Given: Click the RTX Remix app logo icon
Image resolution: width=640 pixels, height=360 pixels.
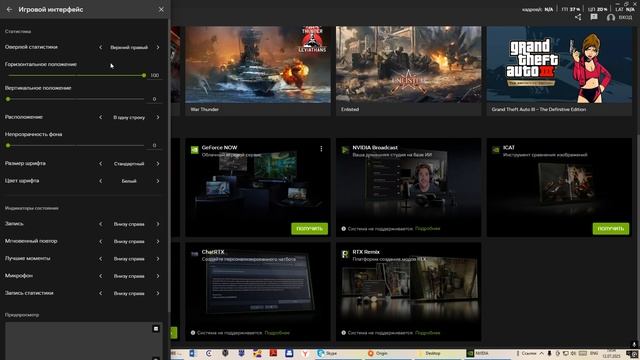Looking at the screenshot, I should pyautogui.click(x=345, y=254).
